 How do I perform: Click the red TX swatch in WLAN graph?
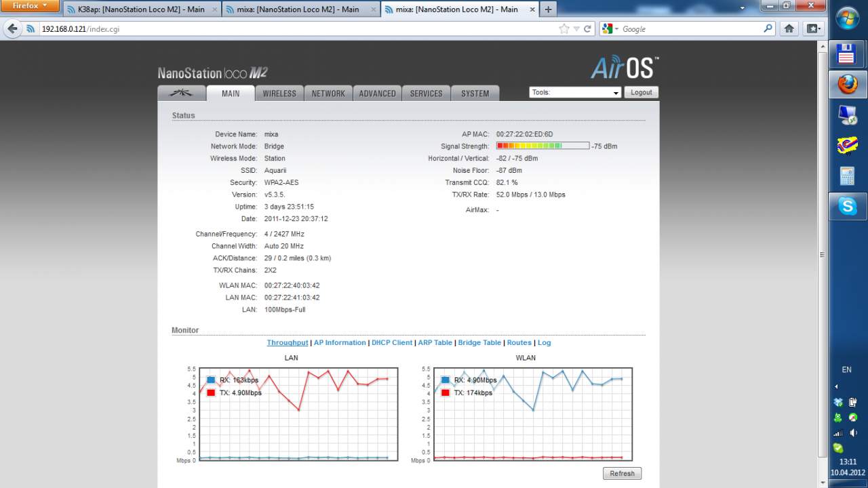pyautogui.click(x=446, y=392)
